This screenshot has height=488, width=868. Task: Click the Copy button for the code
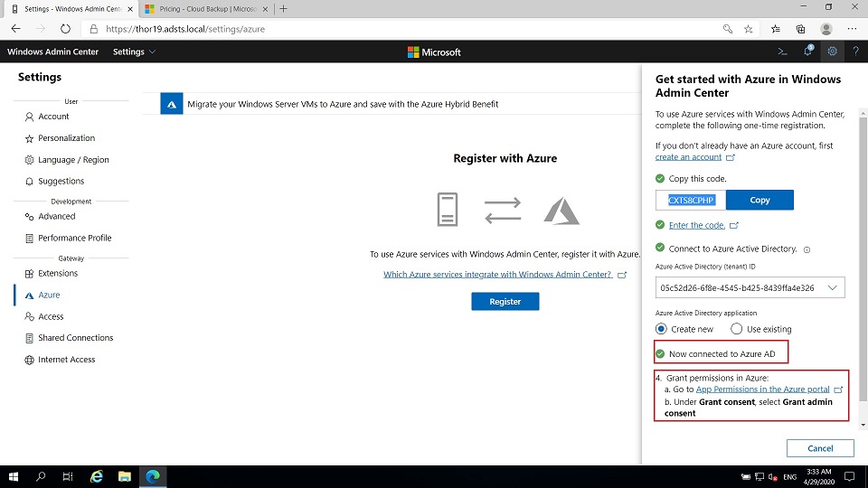click(759, 200)
